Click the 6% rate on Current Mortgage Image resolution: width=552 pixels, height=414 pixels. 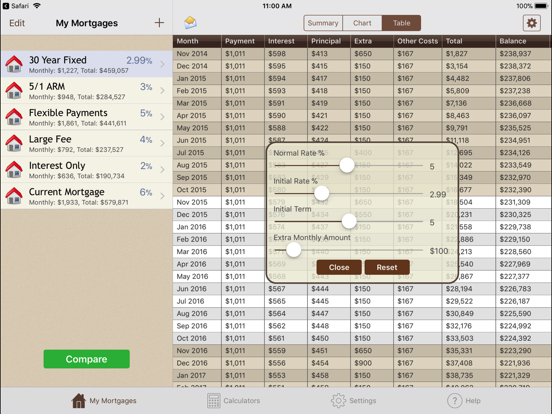pyautogui.click(x=146, y=192)
